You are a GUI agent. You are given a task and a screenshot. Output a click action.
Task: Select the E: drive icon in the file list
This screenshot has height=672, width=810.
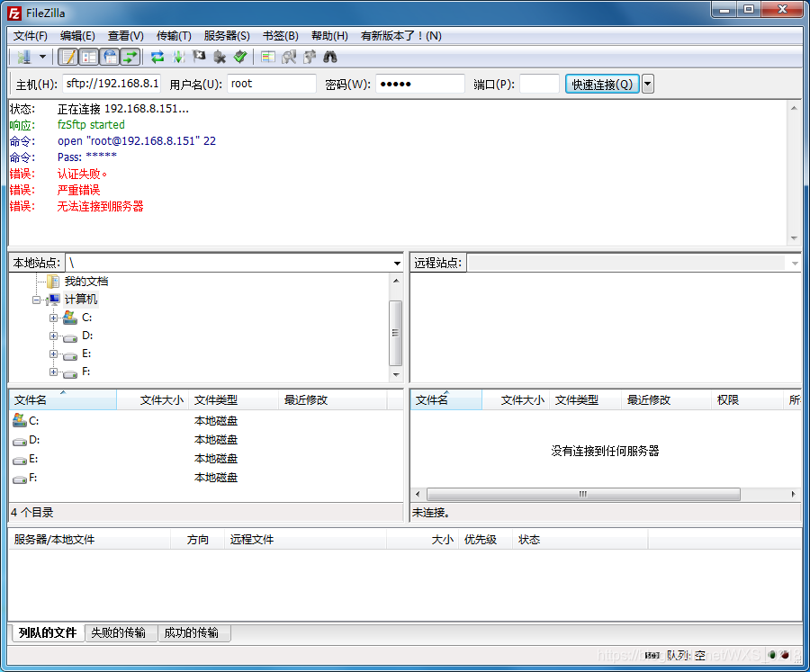20,460
